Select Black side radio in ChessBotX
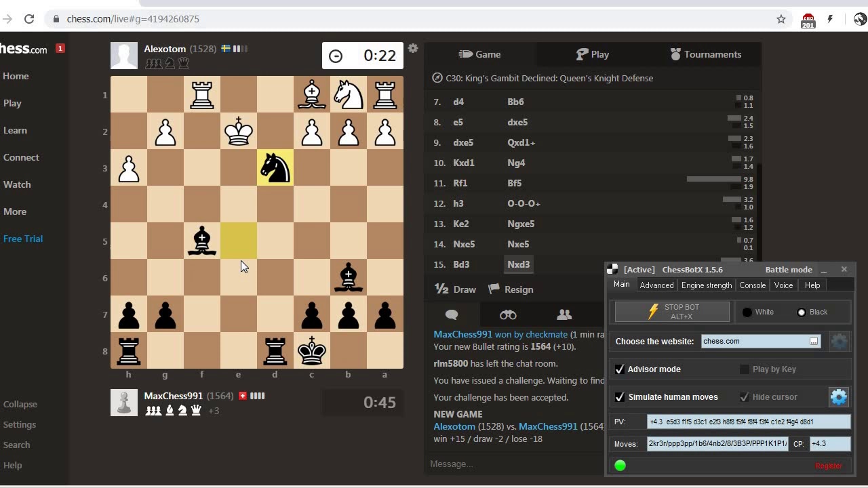 (802, 312)
